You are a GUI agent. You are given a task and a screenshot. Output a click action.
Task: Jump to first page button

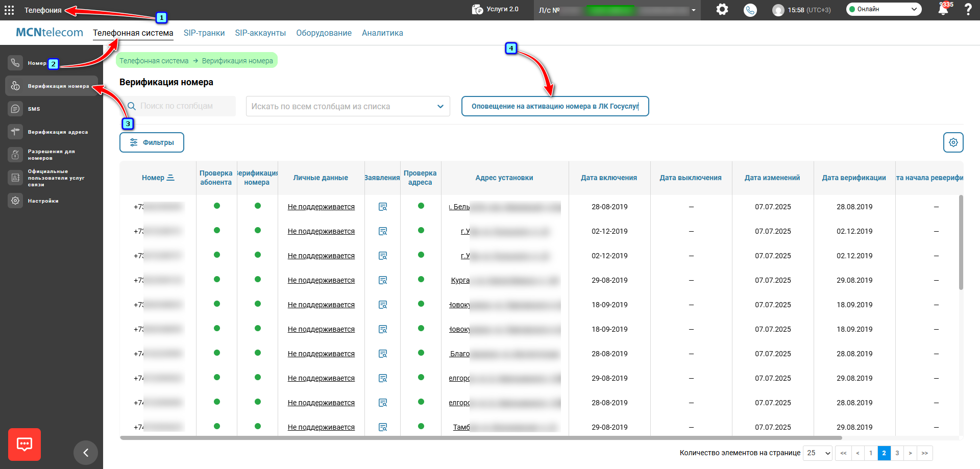point(843,453)
